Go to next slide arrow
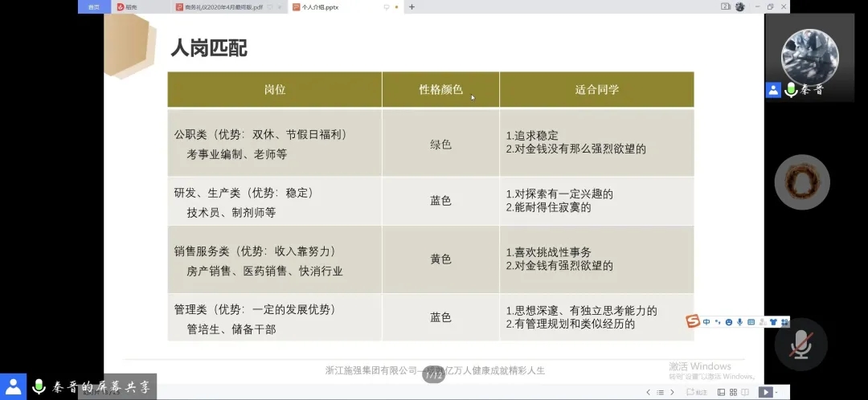The image size is (868, 400). (x=673, y=392)
